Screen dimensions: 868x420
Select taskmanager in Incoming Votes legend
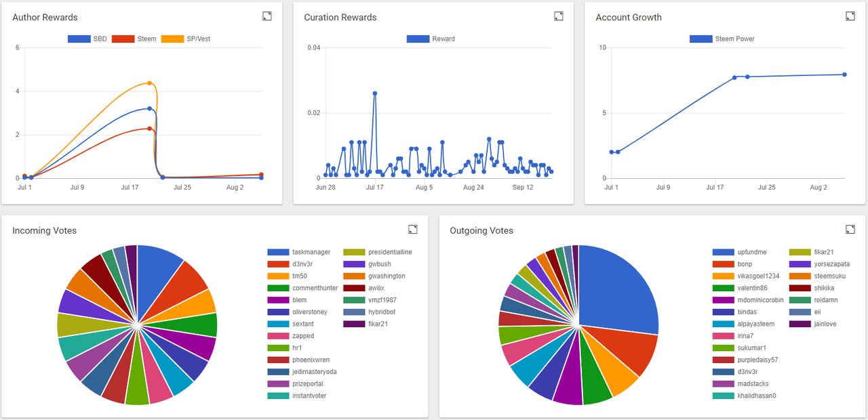pos(299,252)
